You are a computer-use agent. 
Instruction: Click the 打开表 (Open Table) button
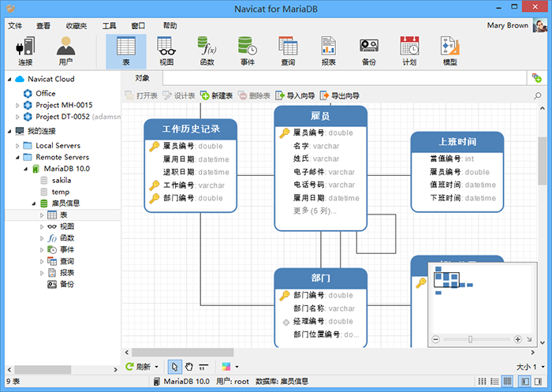(x=141, y=95)
